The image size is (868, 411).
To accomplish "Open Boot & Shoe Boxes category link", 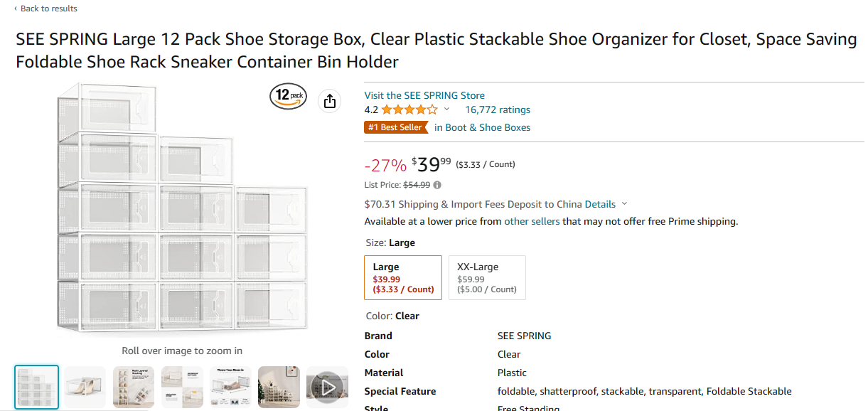I will click(x=482, y=127).
